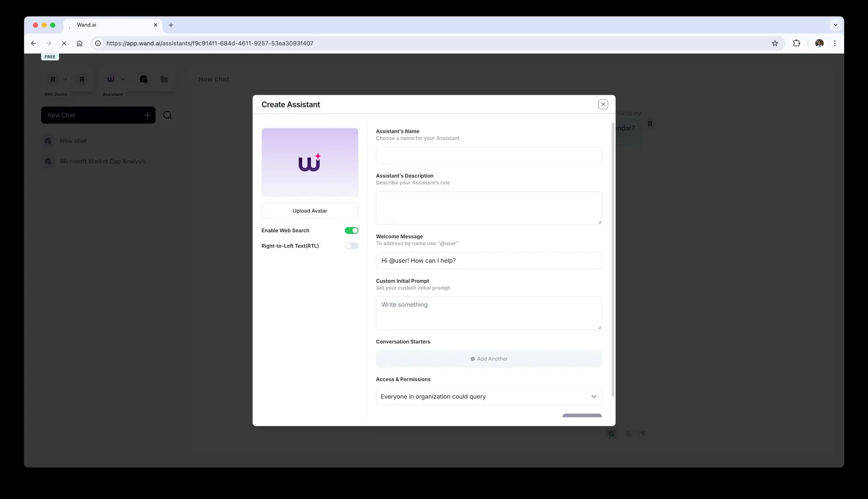This screenshot has height=499, width=868.
Task: Click Upload Avatar button
Action: coord(310,211)
